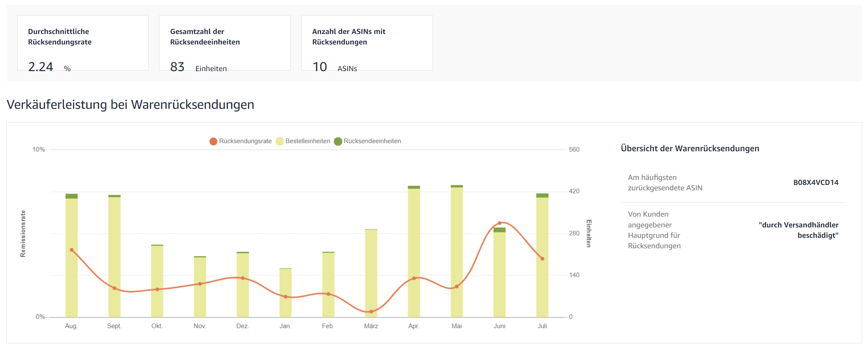Image resolution: width=868 pixels, height=348 pixels.
Task: Click the Juni green returned units segment
Action: tap(499, 230)
